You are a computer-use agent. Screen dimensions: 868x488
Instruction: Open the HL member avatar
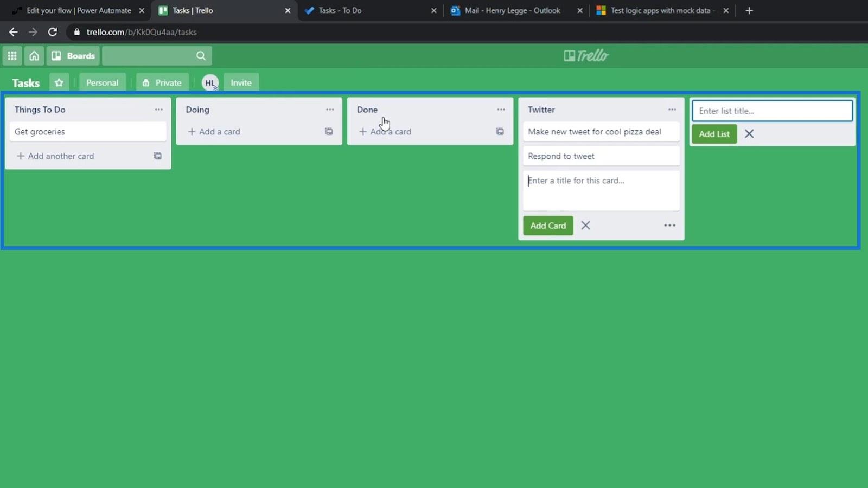pyautogui.click(x=210, y=82)
